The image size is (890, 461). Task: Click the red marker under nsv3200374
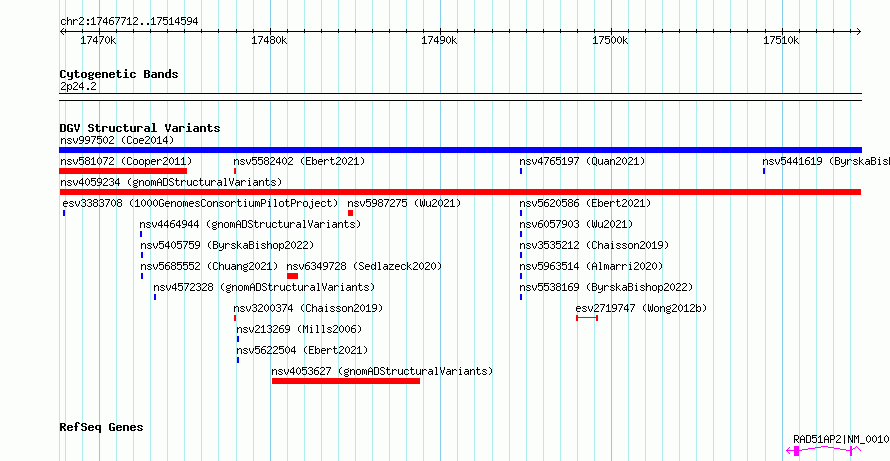pos(235,318)
